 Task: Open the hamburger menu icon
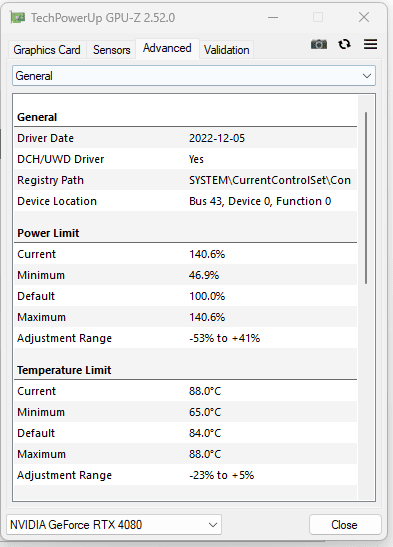tap(370, 44)
